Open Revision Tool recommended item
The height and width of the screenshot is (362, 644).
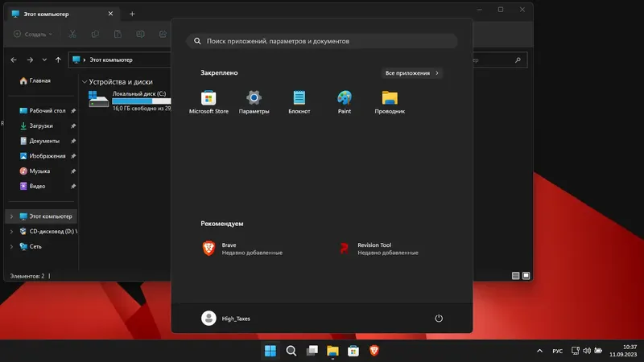[378, 249]
